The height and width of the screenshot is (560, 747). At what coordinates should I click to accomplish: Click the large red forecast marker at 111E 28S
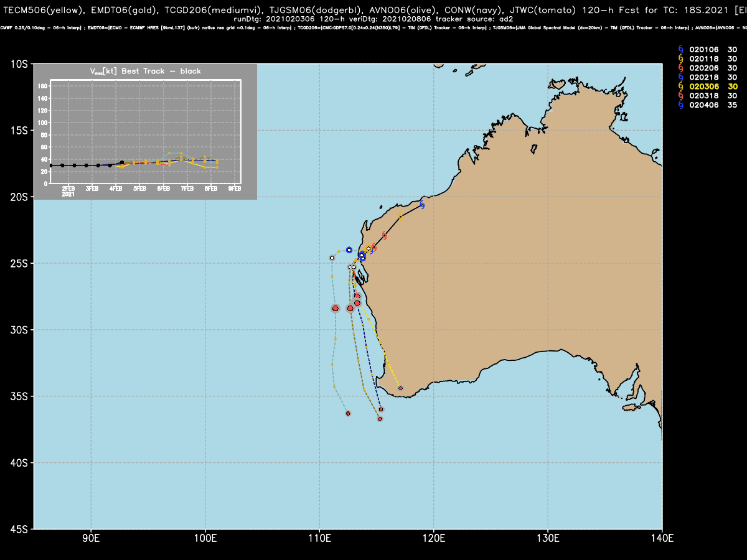click(336, 308)
